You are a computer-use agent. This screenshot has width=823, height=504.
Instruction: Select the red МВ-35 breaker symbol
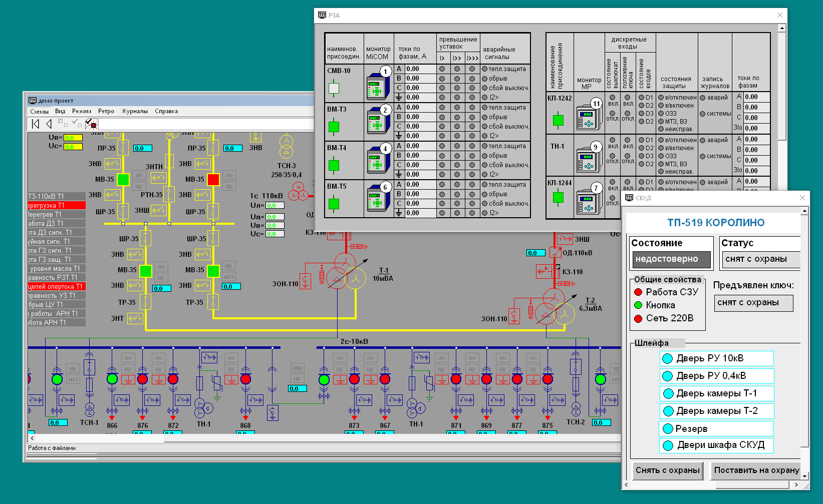click(x=213, y=179)
